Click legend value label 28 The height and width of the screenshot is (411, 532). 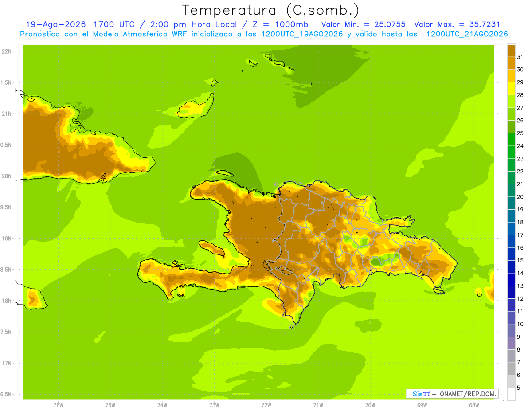(520, 95)
